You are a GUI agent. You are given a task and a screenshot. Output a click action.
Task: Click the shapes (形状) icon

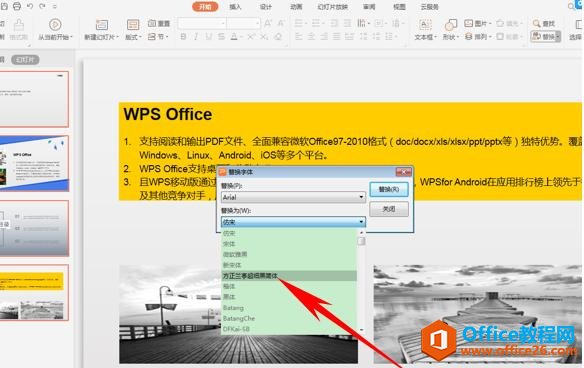pos(451,25)
